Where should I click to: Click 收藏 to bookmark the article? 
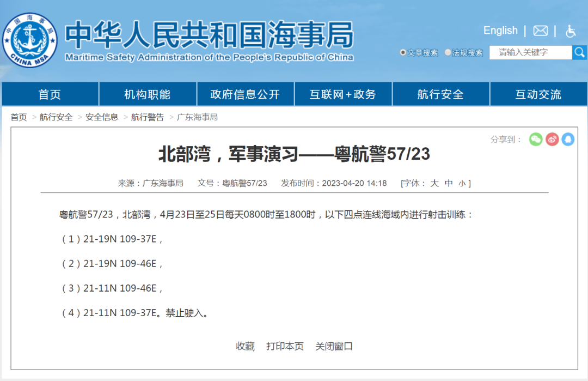[x=245, y=346]
